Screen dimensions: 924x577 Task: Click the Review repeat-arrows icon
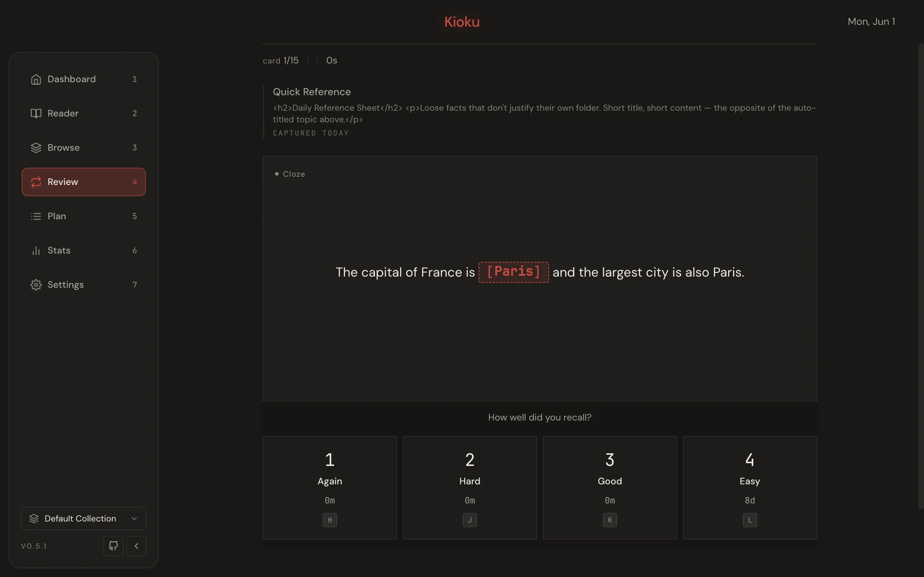(x=36, y=182)
